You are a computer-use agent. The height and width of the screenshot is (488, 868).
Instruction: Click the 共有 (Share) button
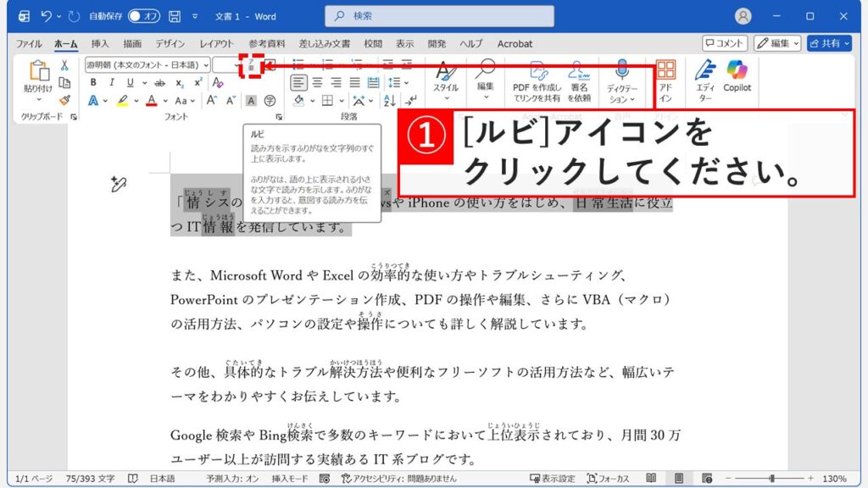[828, 43]
